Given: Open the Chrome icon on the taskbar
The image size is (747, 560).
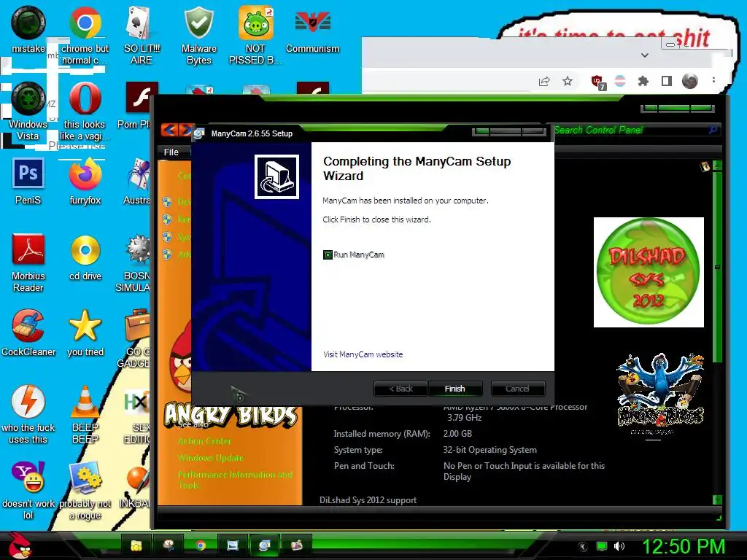Looking at the screenshot, I should (x=201, y=545).
